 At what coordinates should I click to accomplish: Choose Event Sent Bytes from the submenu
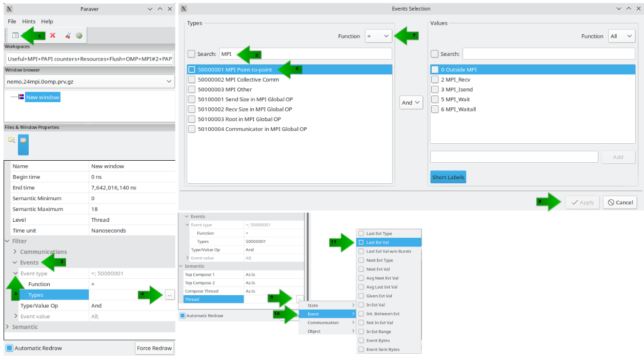[389, 349]
